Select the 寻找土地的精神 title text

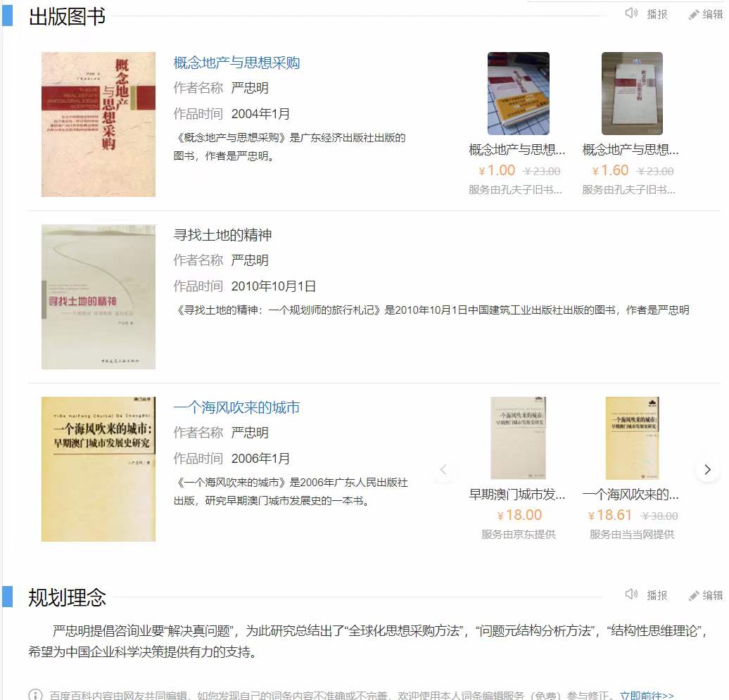(x=222, y=235)
